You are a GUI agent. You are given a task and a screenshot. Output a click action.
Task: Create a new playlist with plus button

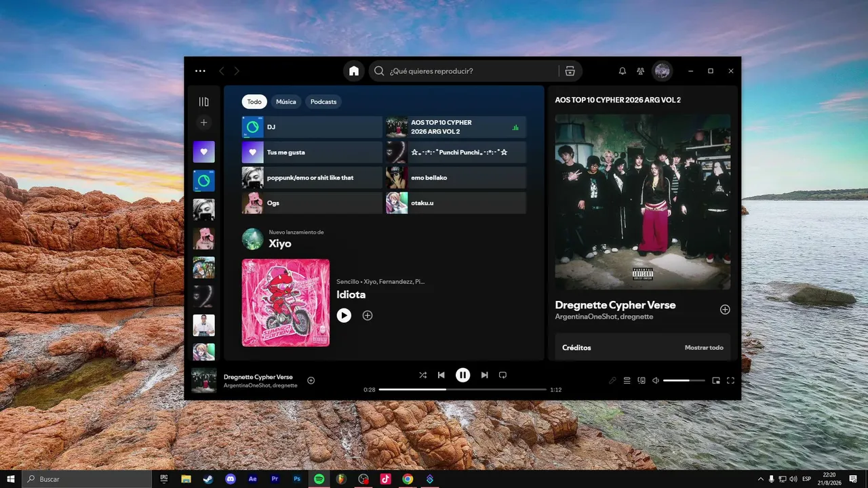[203, 123]
